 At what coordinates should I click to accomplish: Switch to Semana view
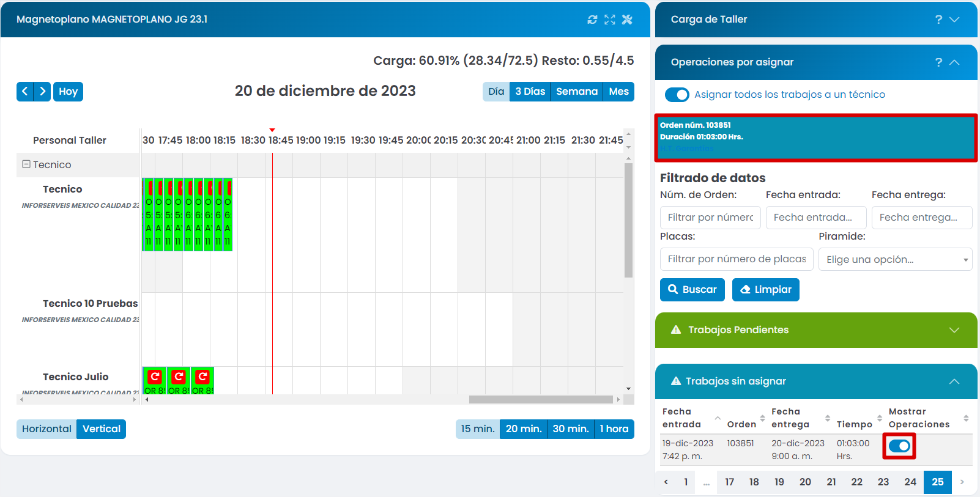[577, 92]
